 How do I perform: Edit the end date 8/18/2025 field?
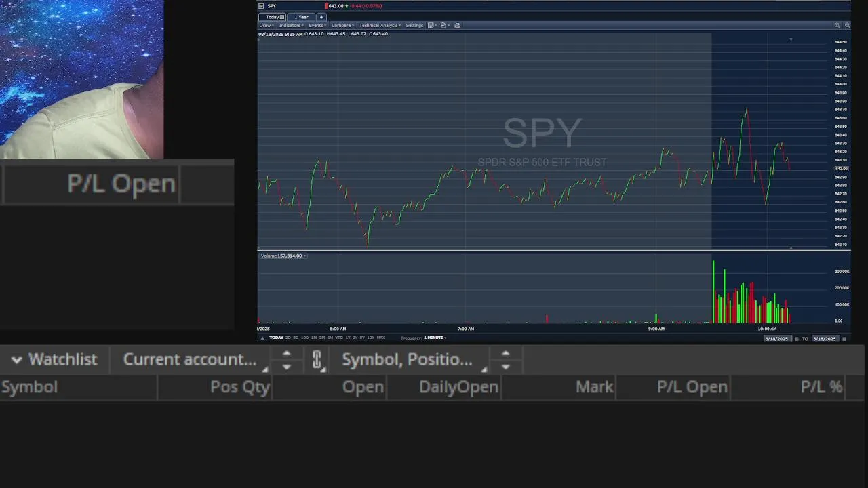click(826, 339)
